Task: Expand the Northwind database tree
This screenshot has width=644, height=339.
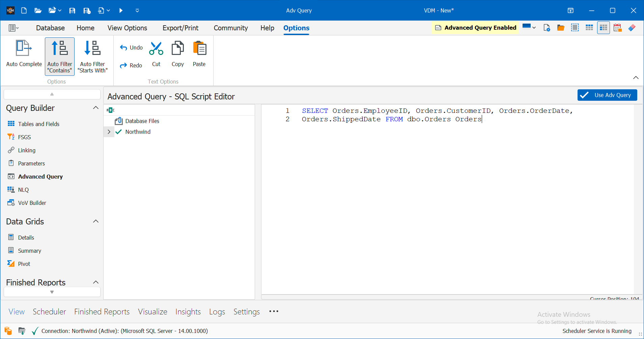Action: tap(109, 131)
